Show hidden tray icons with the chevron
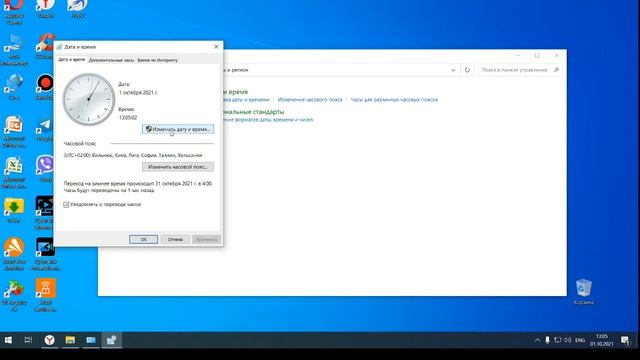Image resolution: width=640 pixels, height=360 pixels. pos(537,340)
